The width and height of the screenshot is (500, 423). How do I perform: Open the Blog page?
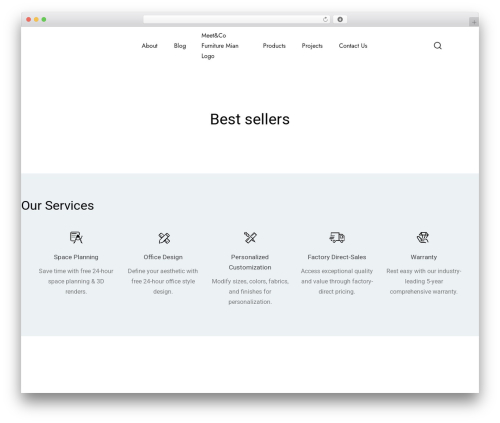click(180, 46)
